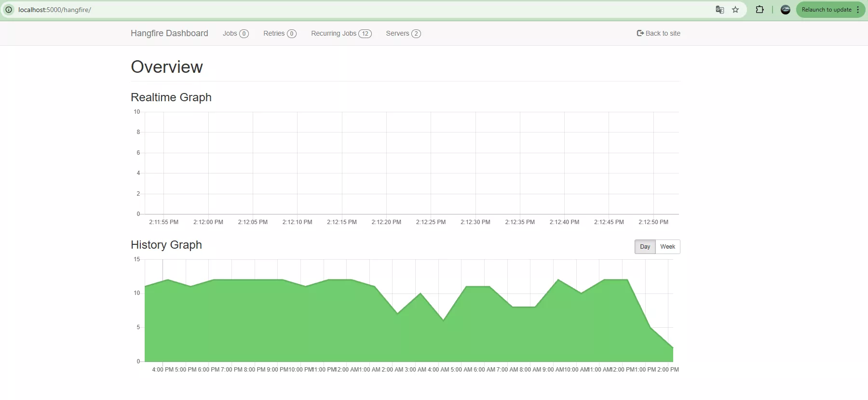868x400 pixels.
Task: Bookmark this page with the star icon
Action: pyautogui.click(x=735, y=10)
